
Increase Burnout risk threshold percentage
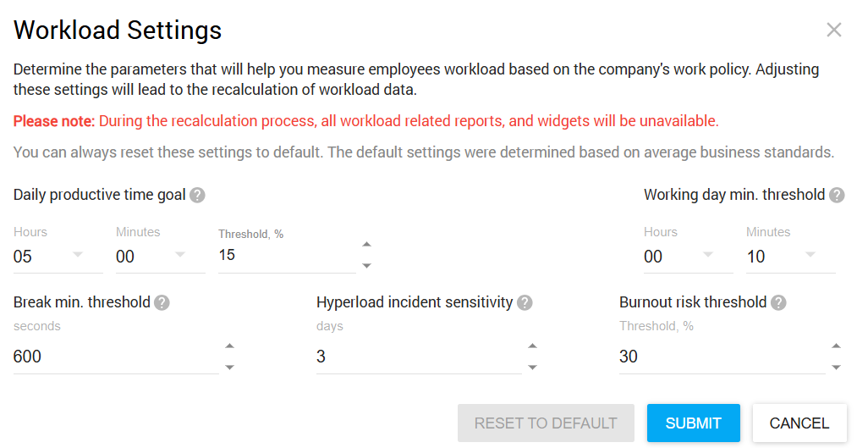(x=836, y=346)
